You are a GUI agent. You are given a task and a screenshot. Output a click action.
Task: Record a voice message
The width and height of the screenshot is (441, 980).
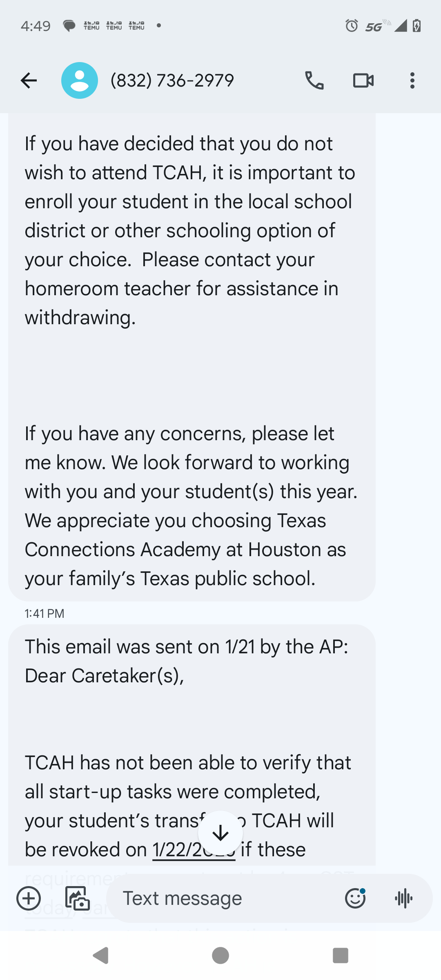[404, 898]
